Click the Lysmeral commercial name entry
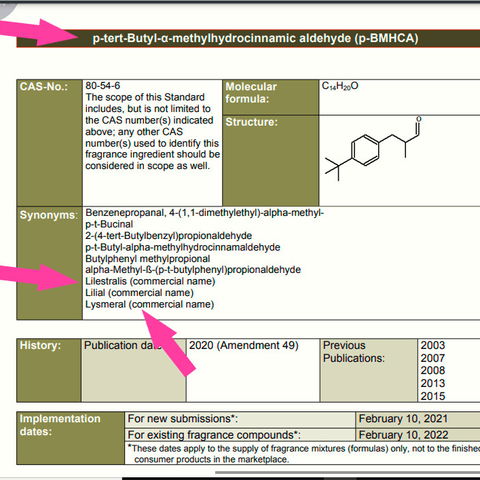The width and height of the screenshot is (480, 480). tap(150, 304)
